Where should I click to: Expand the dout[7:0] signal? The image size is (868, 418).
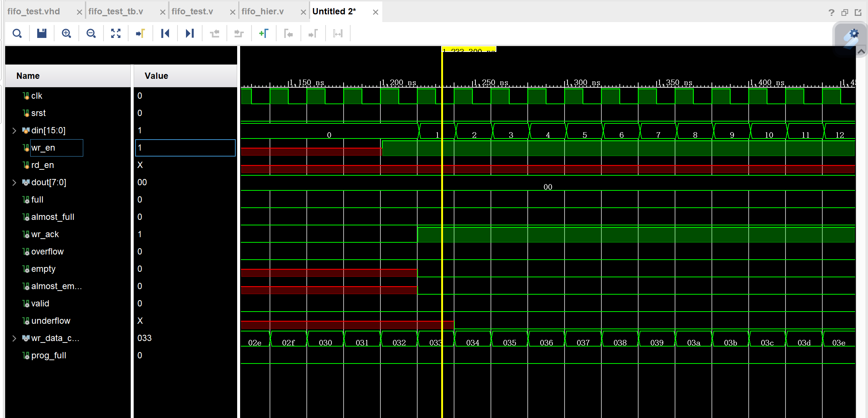pyautogui.click(x=14, y=182)
